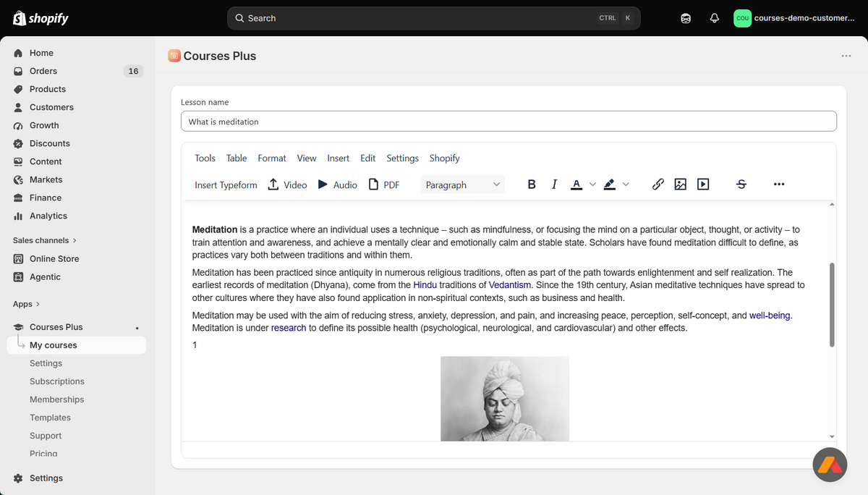Click the Agentic icon in sidebar
868x495 pixels.
coord(18,276)
